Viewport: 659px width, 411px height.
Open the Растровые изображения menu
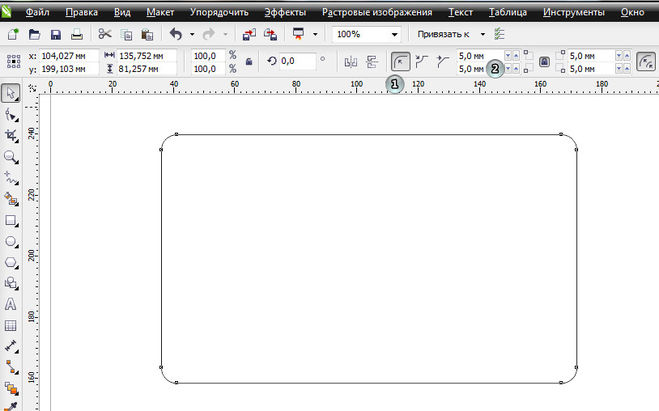pyautogui.click(x=377, y=12)
